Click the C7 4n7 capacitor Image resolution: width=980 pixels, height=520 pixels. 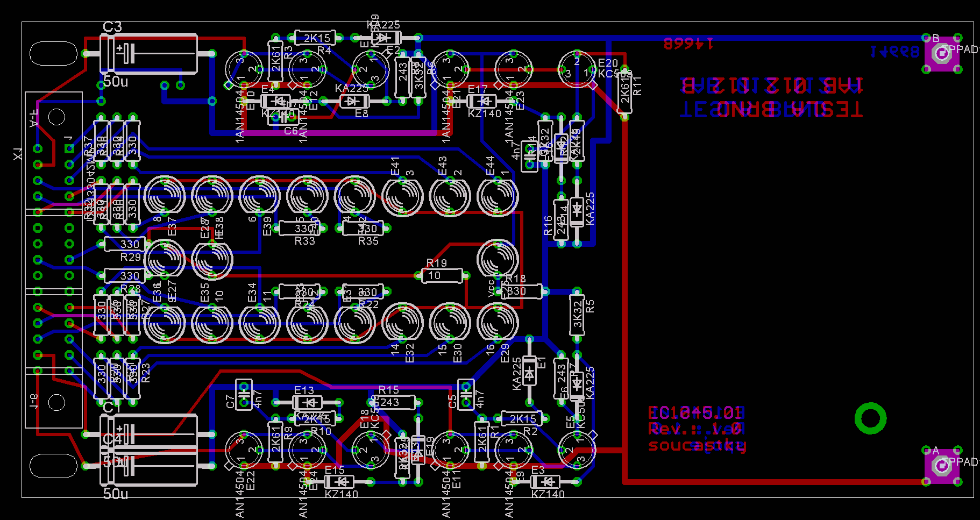click(x=244, y=394)
